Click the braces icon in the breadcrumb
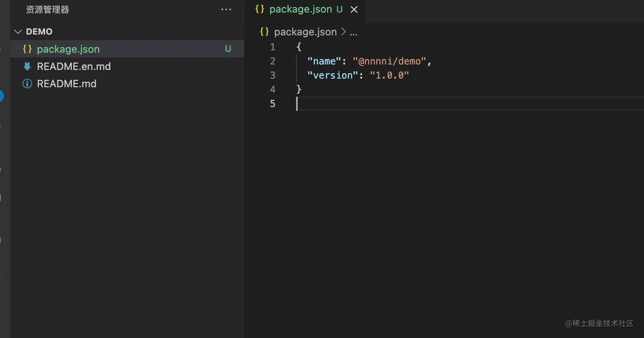 coord(264,32)
